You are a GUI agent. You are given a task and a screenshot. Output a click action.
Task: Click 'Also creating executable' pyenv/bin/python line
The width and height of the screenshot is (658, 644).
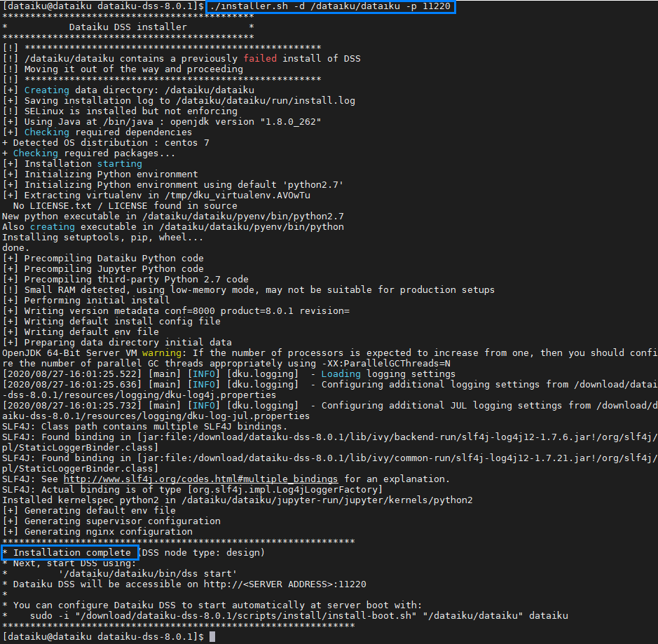coord(173,226)
